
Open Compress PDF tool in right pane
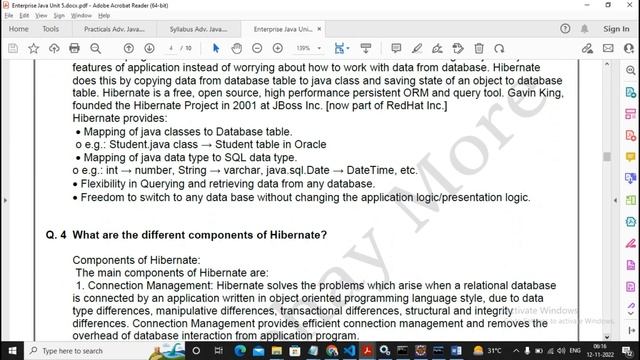click(x=631, y=222)
